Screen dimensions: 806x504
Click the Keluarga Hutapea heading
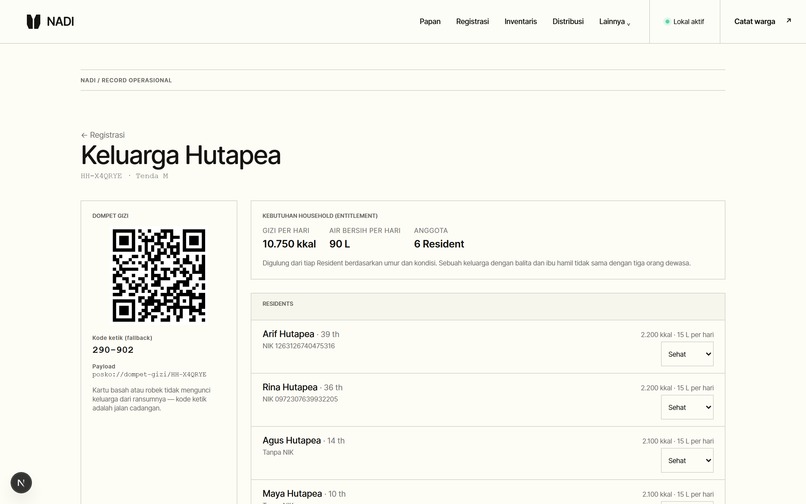[x=180, y=155]
